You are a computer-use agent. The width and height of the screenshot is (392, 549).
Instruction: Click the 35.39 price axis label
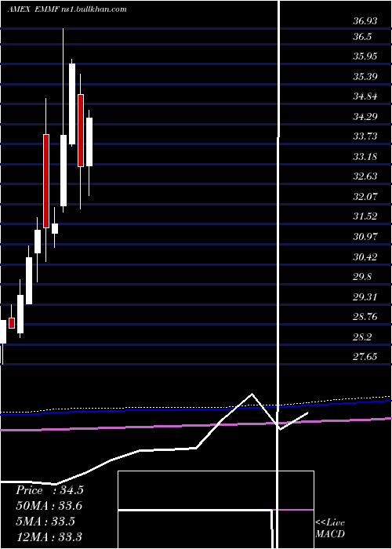point(365,76)
